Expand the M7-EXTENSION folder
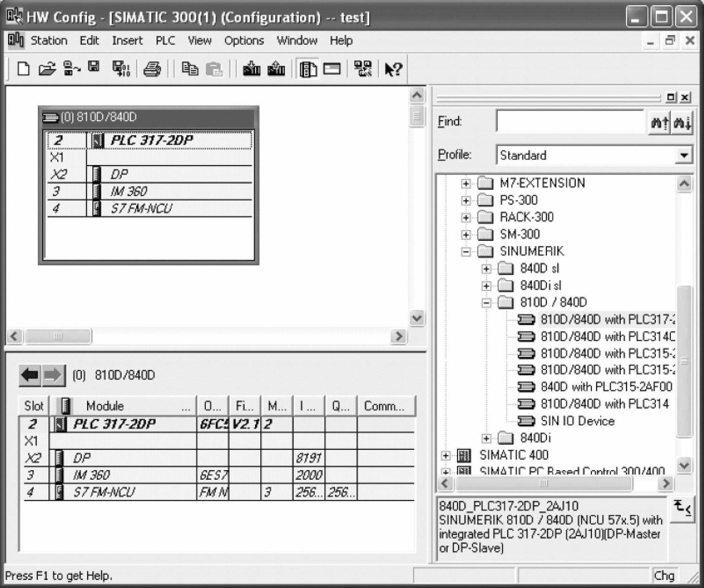This screenshot has width=704, height=588. tap(466, 184)
